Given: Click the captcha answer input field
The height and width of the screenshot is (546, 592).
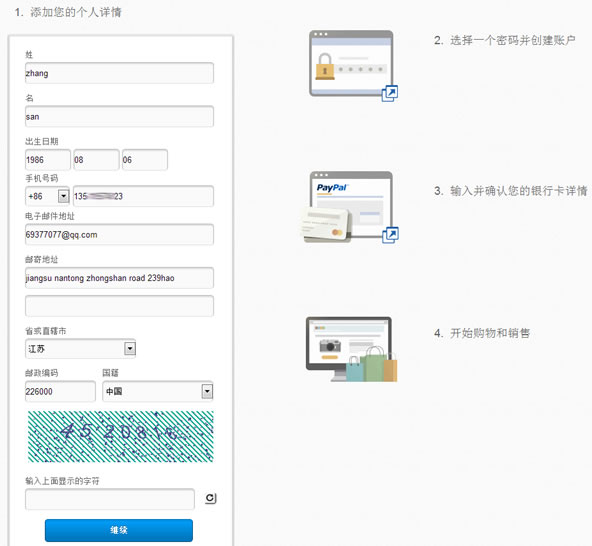Looking at the screenshot, I should [x=110, y=499].
